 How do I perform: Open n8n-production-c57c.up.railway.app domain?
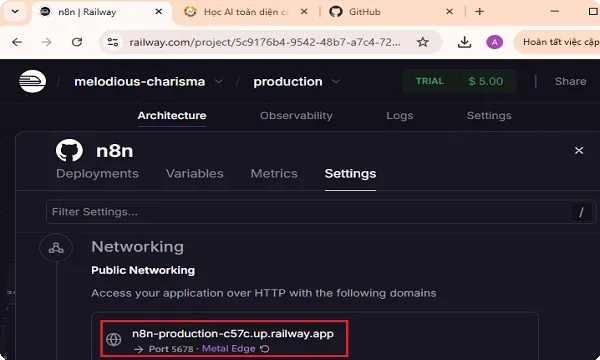point(233,334)
